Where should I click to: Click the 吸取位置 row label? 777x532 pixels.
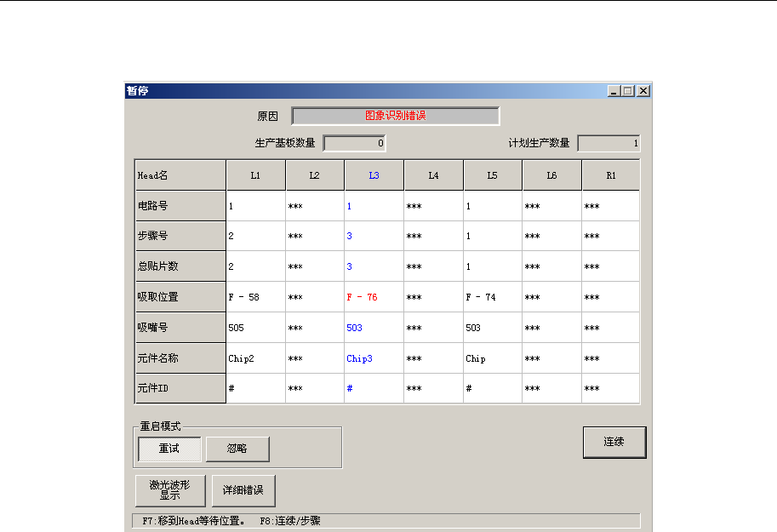click(x=180, y=297)
